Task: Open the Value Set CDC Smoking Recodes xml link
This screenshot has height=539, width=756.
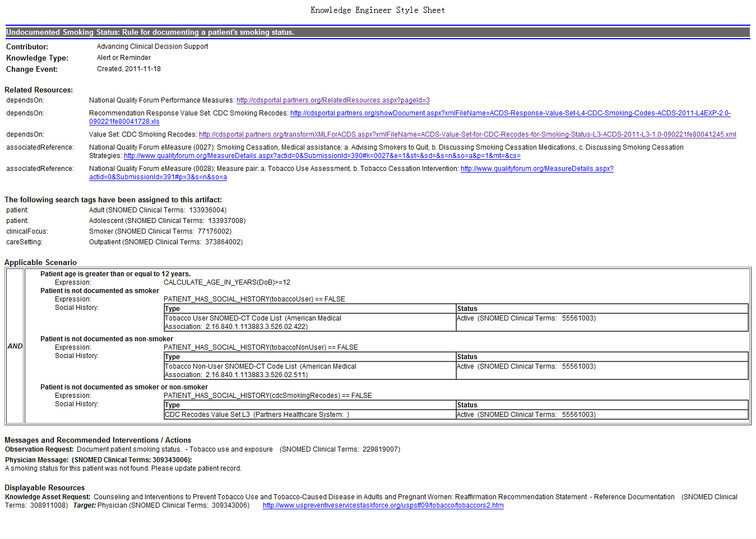Action: 467,134
